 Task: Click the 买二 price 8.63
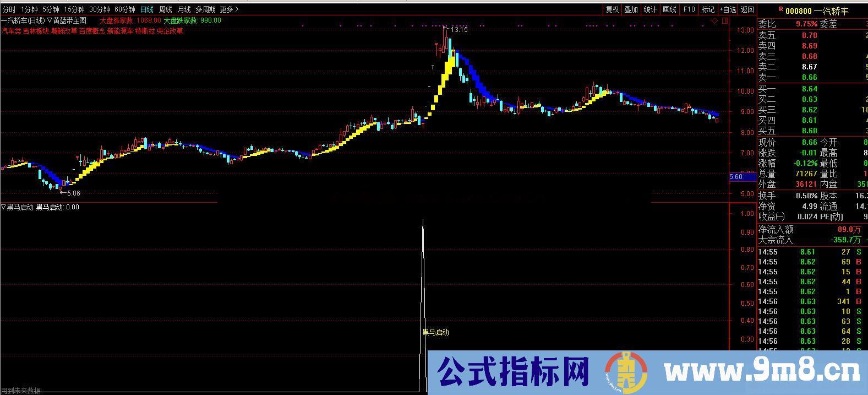click(809, 99)
